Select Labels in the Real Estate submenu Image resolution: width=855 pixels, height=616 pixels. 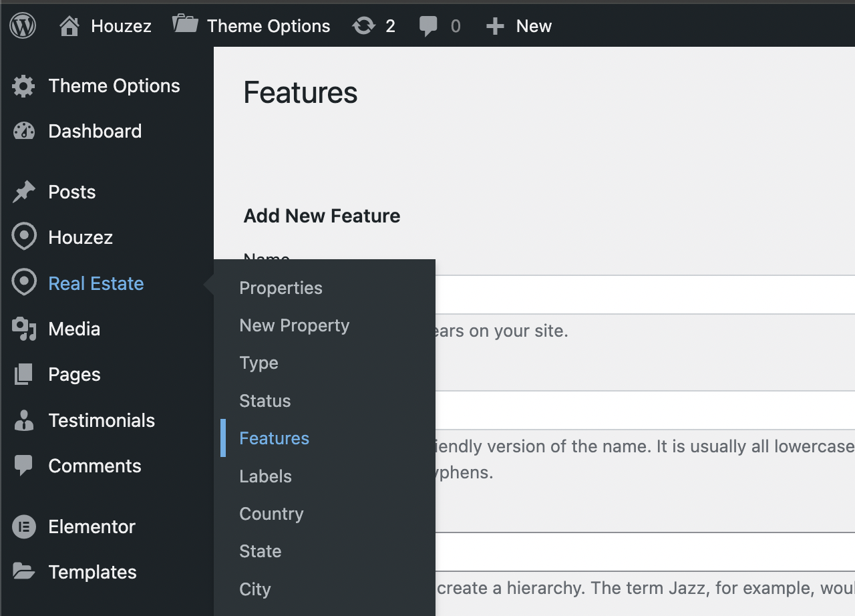pos(266,476)
